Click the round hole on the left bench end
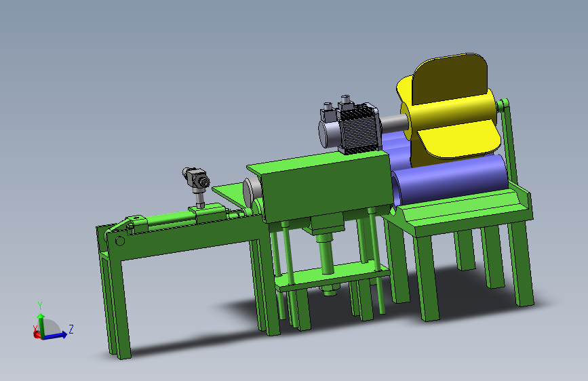 120,241
